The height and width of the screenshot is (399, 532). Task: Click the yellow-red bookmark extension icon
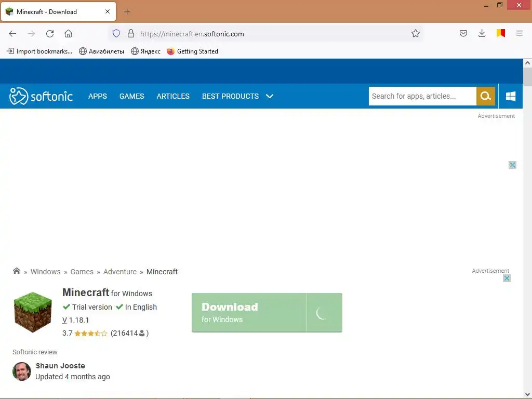500,33
